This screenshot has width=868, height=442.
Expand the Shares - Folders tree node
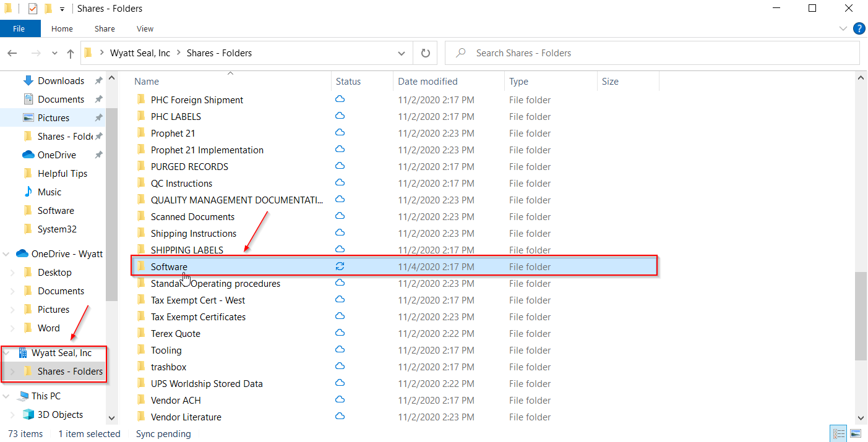tap(12, 372)
